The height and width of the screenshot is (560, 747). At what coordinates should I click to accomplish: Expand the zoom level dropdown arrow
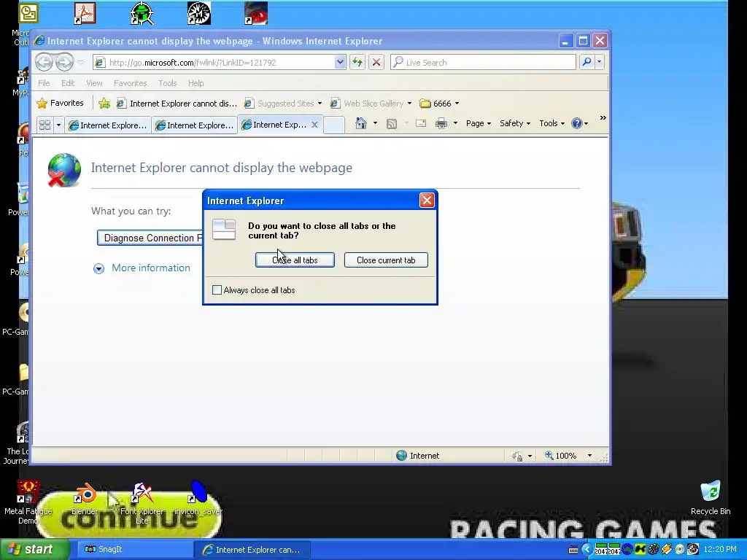point(589,456)
